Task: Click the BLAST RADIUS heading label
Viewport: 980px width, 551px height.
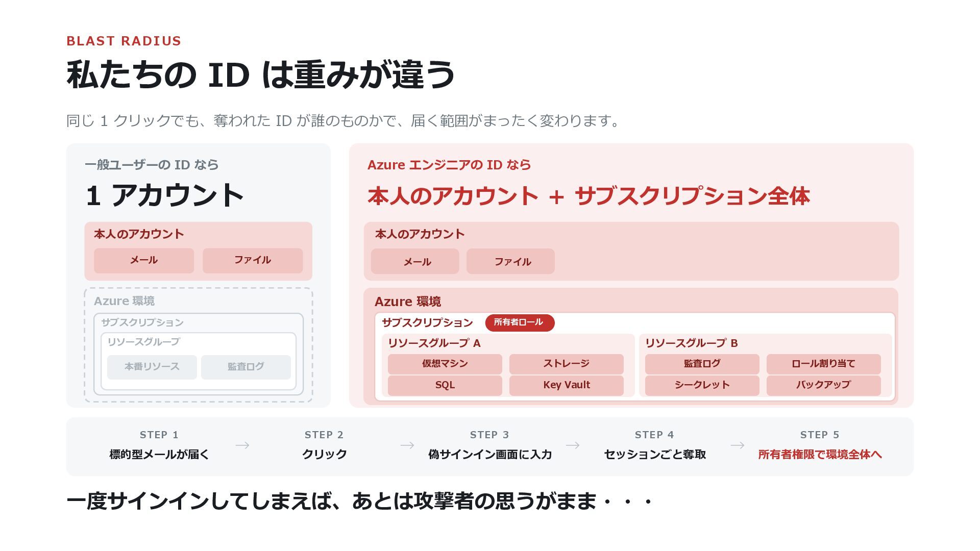Action: pyautogui.click(x=124, y=41)
